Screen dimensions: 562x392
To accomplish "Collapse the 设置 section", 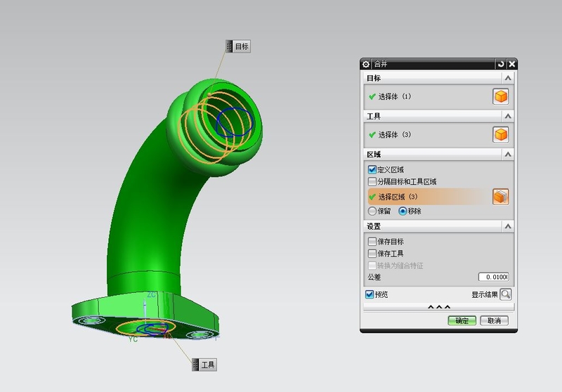I will point(507,226).
